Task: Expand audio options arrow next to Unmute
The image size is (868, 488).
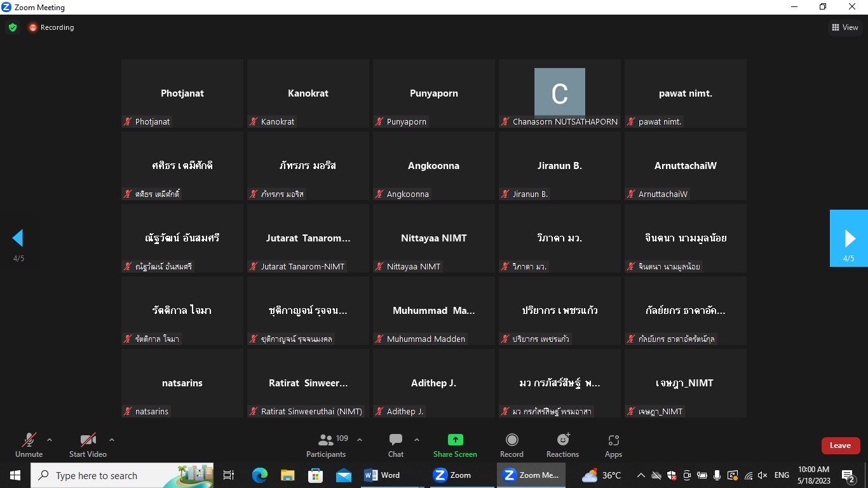Action: tap(50, 440)
